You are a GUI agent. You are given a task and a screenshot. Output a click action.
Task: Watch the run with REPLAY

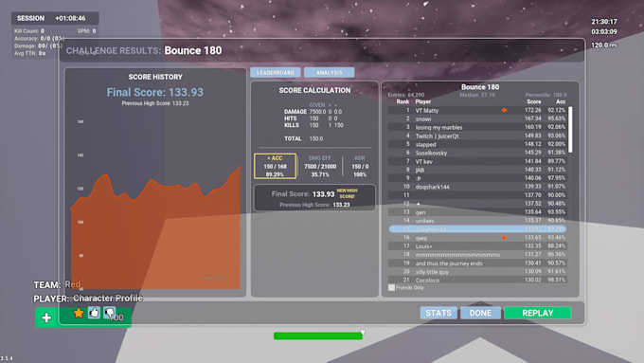coord(538,313)
